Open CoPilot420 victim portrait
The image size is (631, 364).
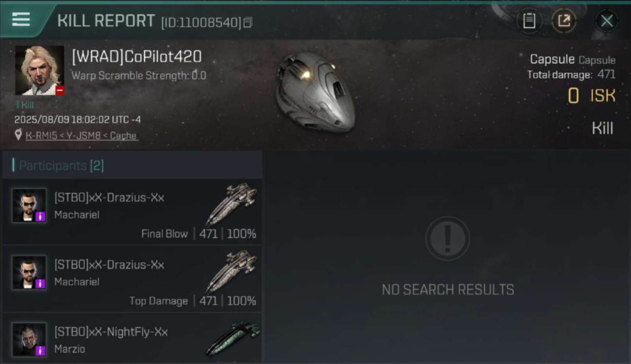coord(39,70)
